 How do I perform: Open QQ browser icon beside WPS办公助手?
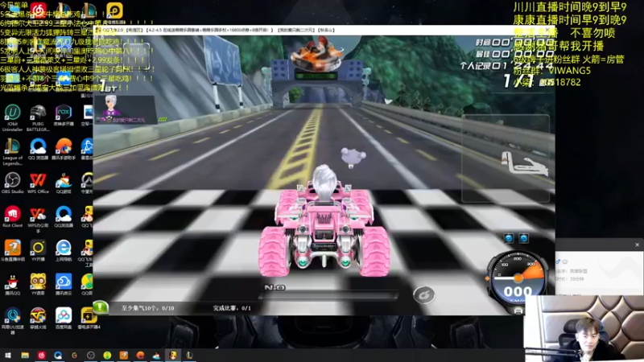pyautogui.click(x=64, y=216)
